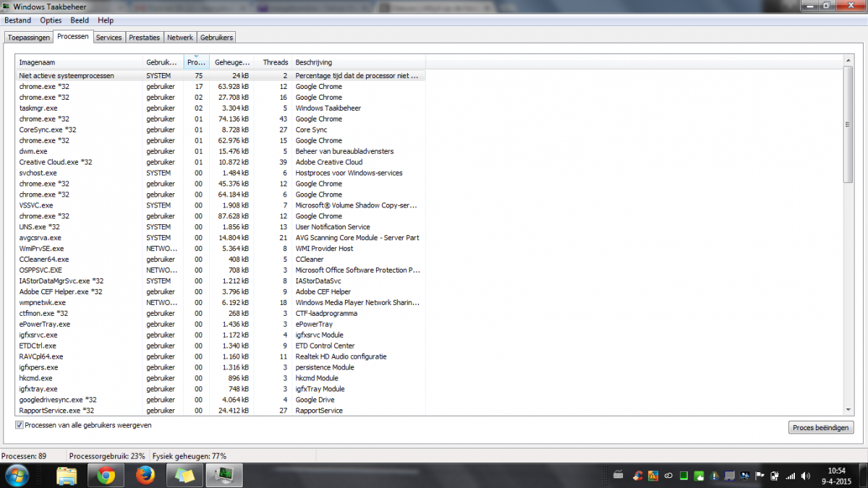Launch Firefox from the taskbar
The height and width of the screenshot is (488, 868).
coord(145,476)
